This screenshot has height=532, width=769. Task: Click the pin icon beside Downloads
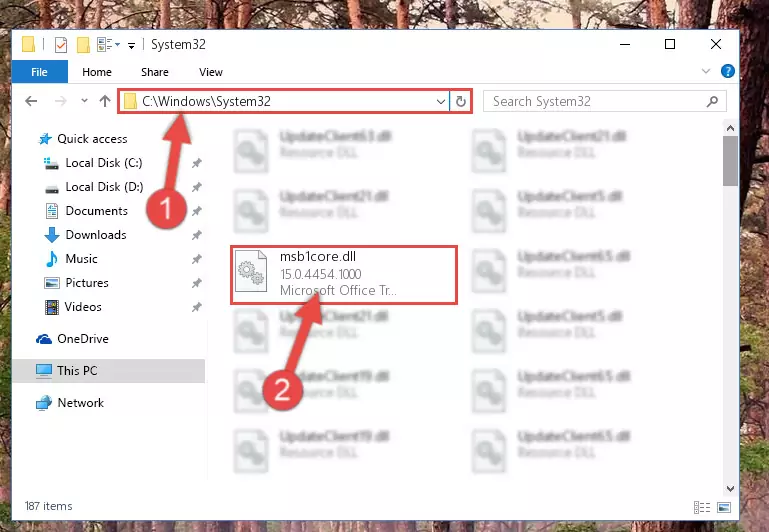click(x=197, y=235)
